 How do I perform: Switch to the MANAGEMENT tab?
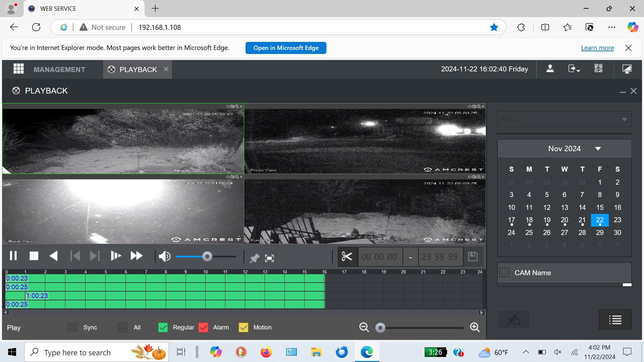point(59,69)
